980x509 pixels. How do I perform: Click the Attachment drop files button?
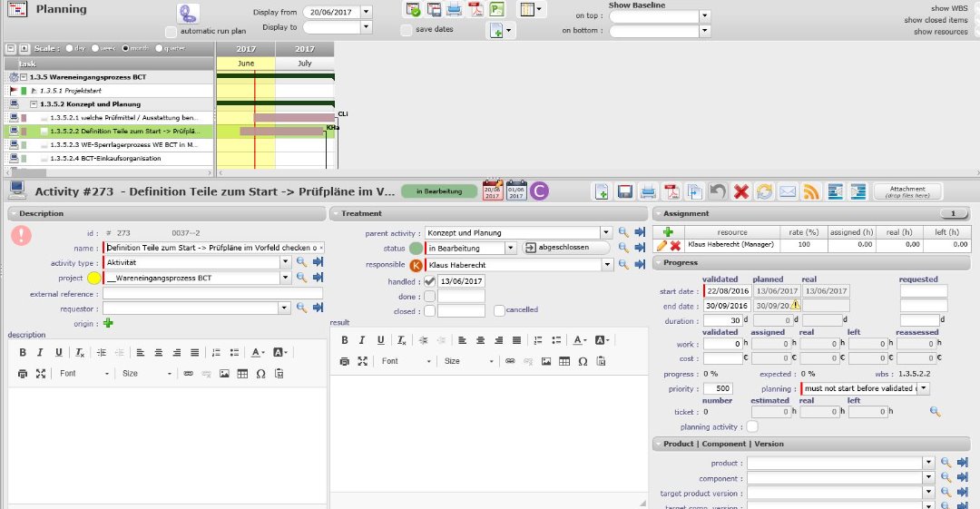coord(907,191)
